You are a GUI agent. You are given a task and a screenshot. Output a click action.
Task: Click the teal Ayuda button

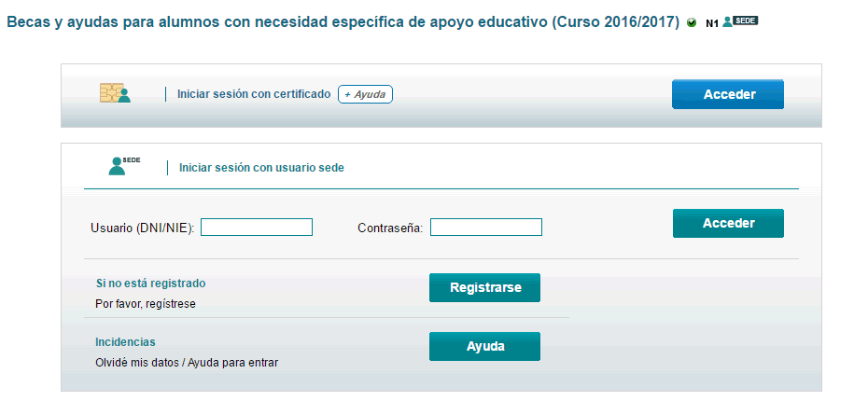click(485, 346)
